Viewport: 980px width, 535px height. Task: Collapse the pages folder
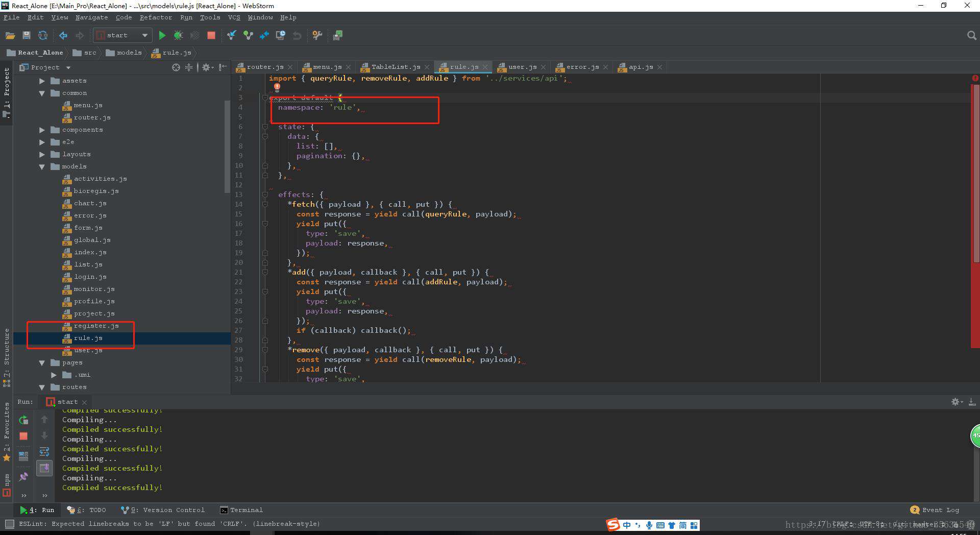[x=42, y=363]
